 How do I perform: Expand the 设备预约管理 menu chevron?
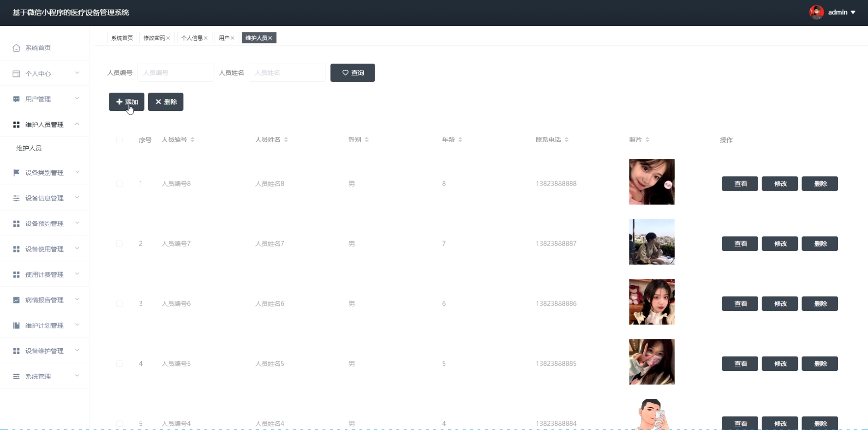[77, 223]
